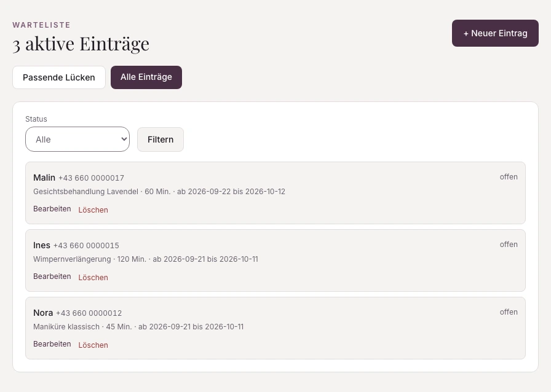Remove the Ines entry via Löschen
551x392 pixels.
click(93, 278)
